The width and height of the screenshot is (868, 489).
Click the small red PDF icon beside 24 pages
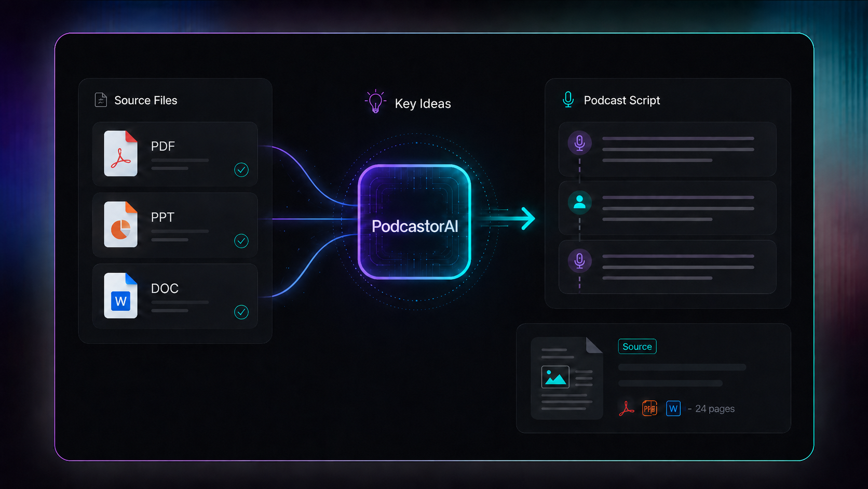(x=627, y=408)
